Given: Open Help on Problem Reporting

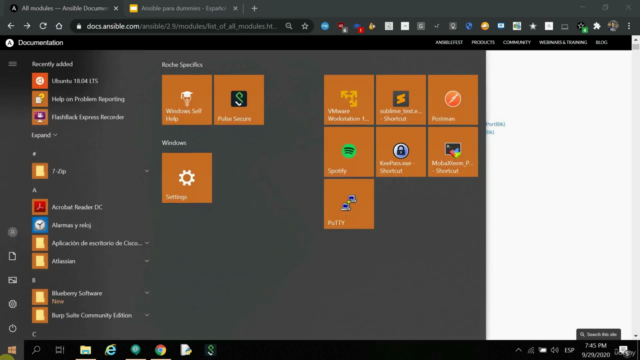Looking at the screenshot, I should (91, 99).
